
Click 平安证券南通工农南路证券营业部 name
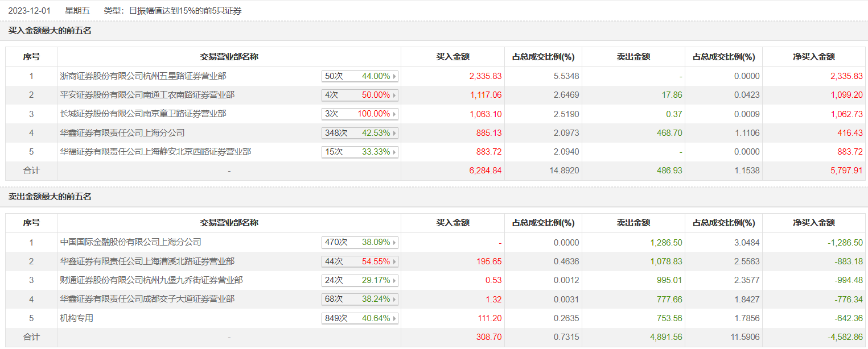pyautogui.click(x=147, y=95)
